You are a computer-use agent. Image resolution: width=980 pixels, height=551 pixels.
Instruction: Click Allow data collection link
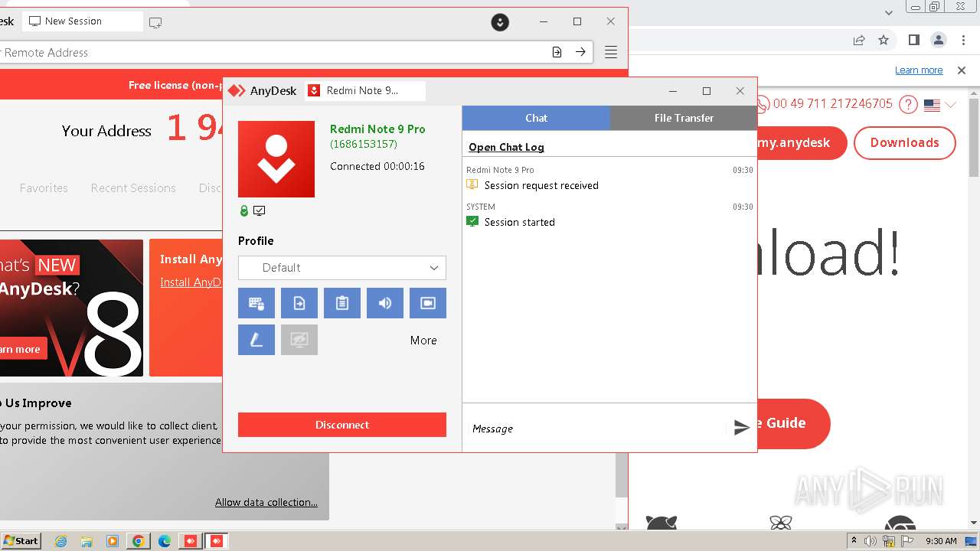[x=266, y=502]
